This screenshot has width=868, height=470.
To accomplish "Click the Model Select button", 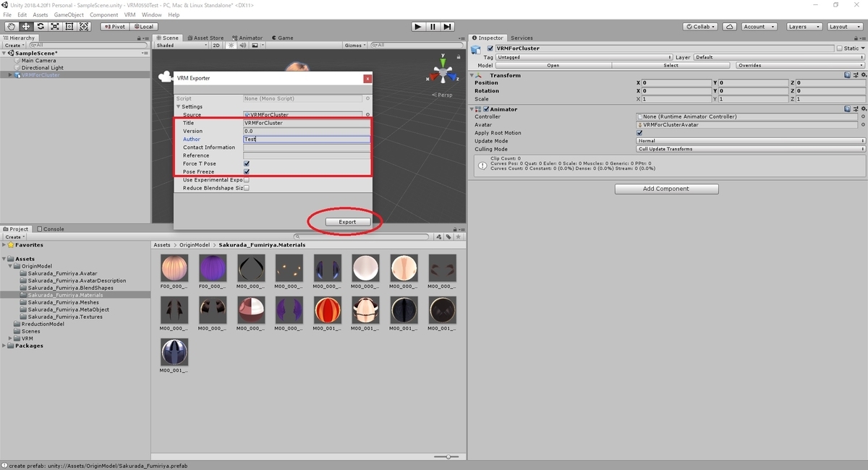I will (x=671, y=65).
